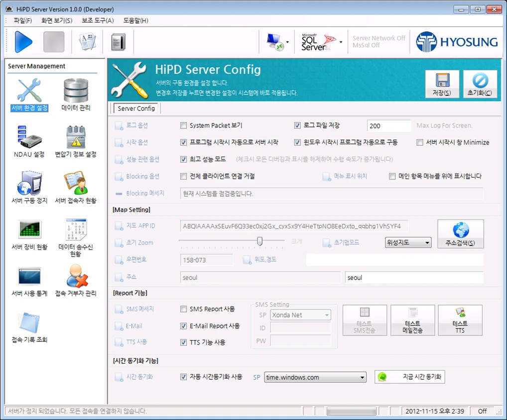Screen dimensions: 507x420
Task: Open 데이터 송수신 현황 icon
Action: coord(76,237)
